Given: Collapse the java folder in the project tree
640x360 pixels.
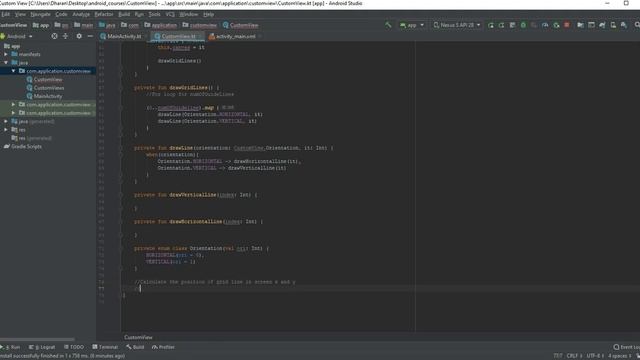Looking at the screenshot, I should (x=6, y=63).
